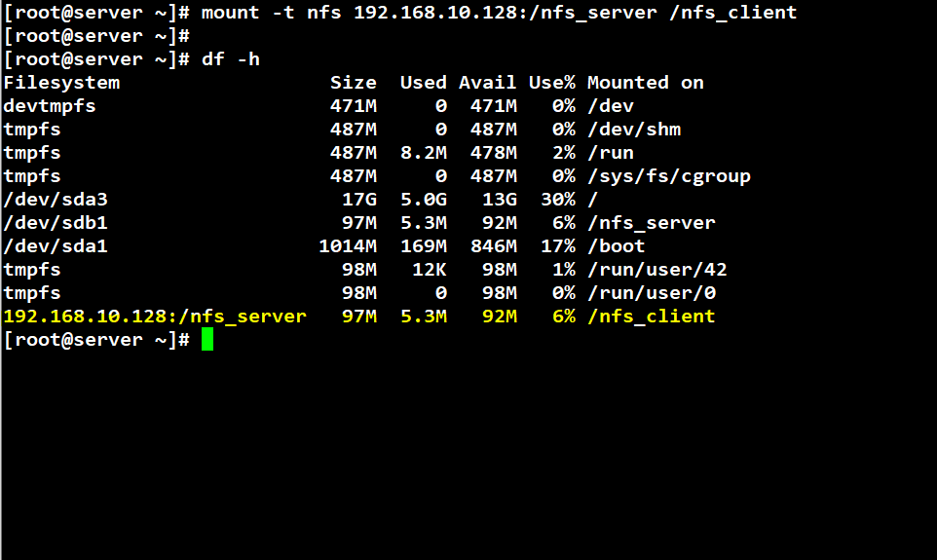937x560 pixels.
Task: Click the 'devtmpfs' filesystem entry
Action: 50,106
